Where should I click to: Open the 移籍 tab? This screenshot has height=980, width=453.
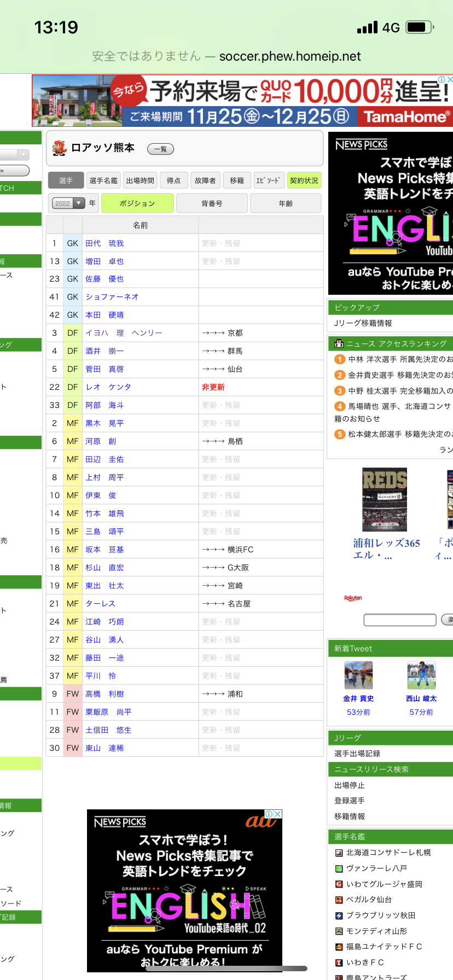click(x=237, y=180)
